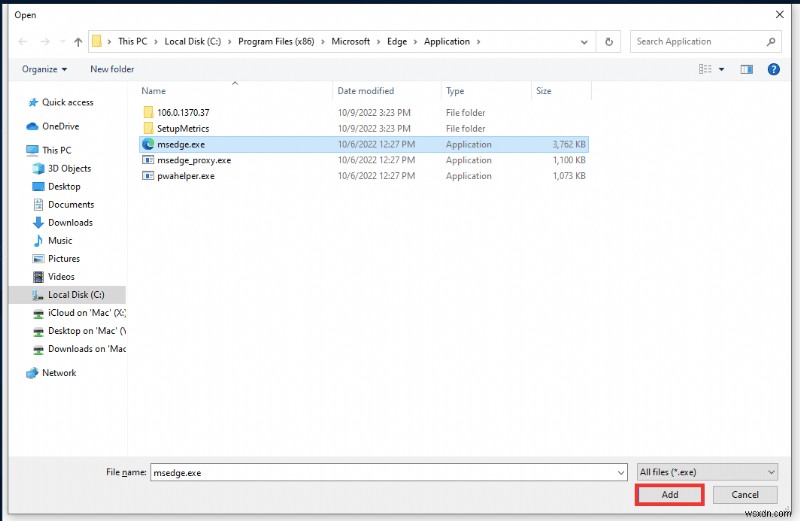Open the view options dropdown arrow
This screenshot has width=800, height=521.
[x=721, y=69]
